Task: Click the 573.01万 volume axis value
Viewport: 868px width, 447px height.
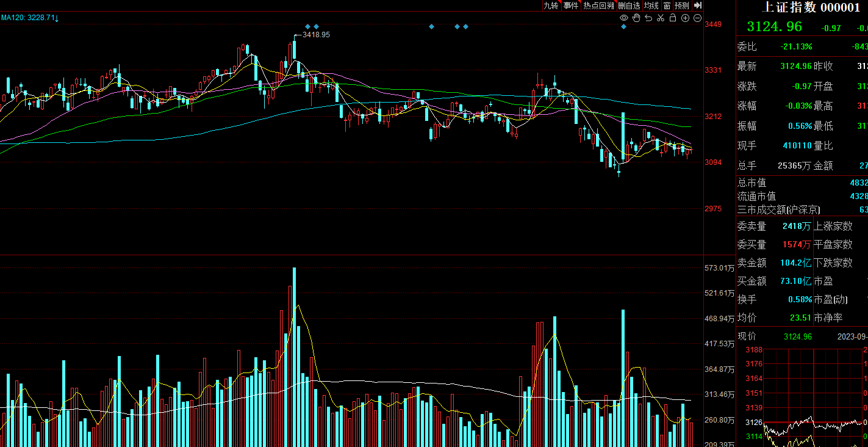Action: [x=719, y=268]
